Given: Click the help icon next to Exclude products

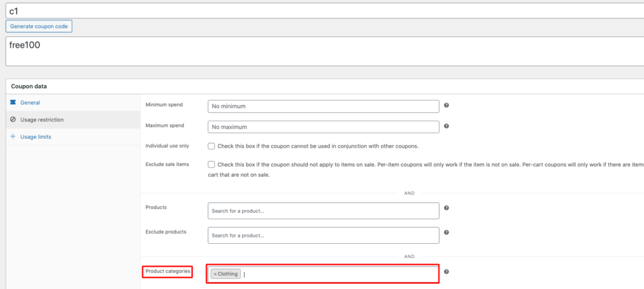Looking at the screenshot, I should [x=446, y=232].
